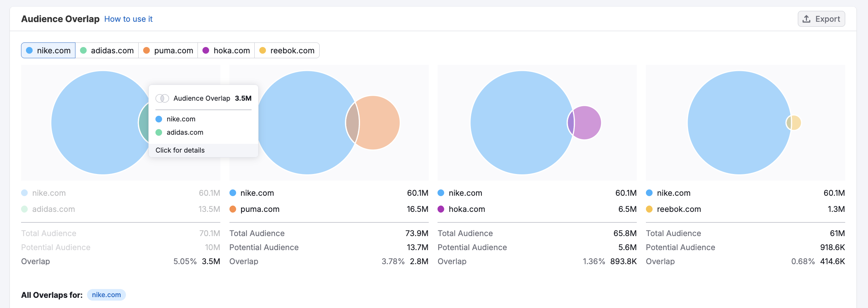Click purple dot next to hoka.com legend

[x=441, y=209]
